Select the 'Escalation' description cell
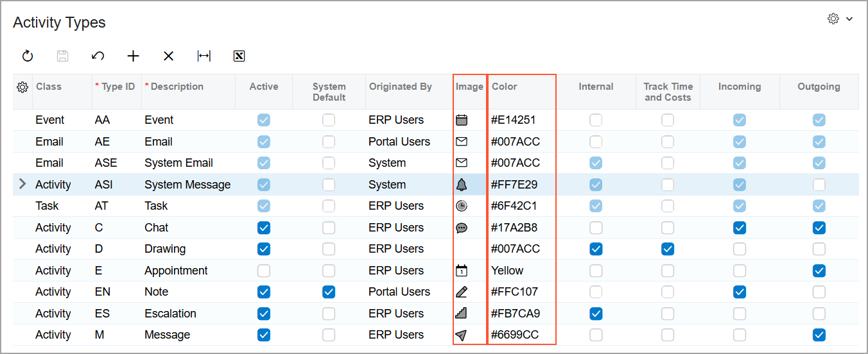 171,314
